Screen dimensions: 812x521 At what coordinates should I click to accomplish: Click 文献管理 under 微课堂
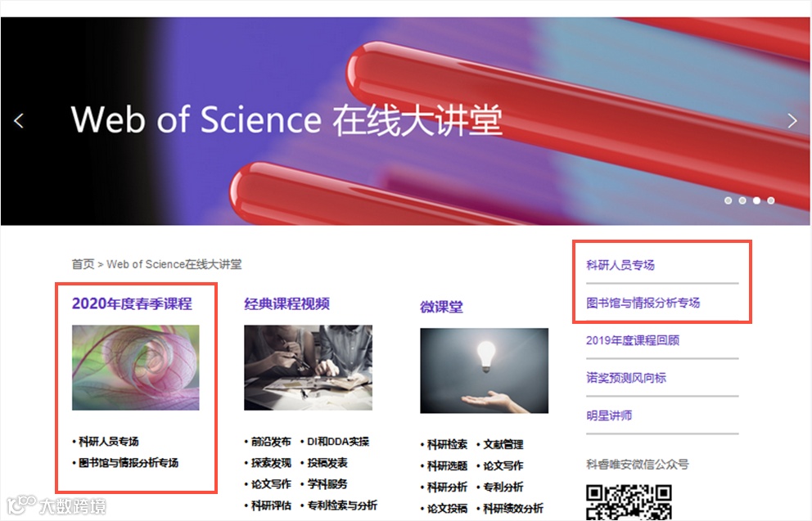[503, 444]
